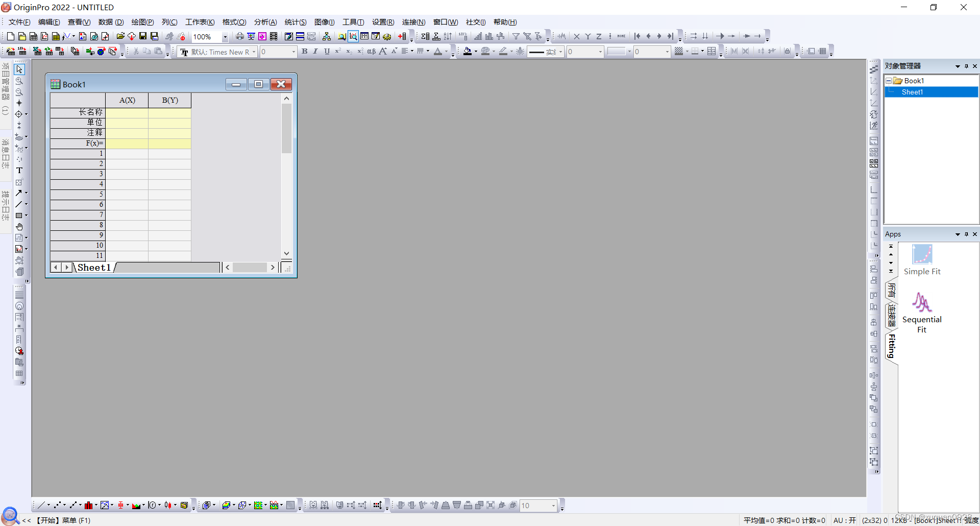This screenshot has height=526, width=980.
Task: Open the 绘图(P) menu
Action: [x=142, y=22]
